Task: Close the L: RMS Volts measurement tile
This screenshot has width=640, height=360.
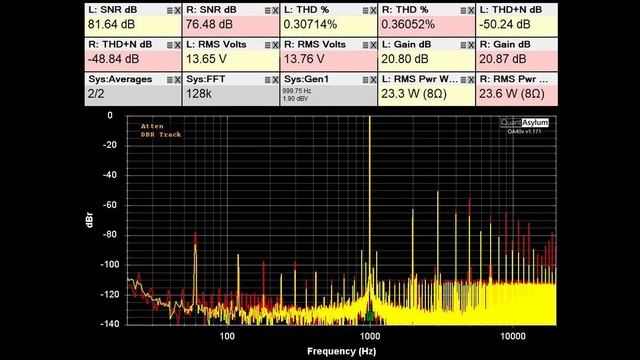Action: pos(276,46)
